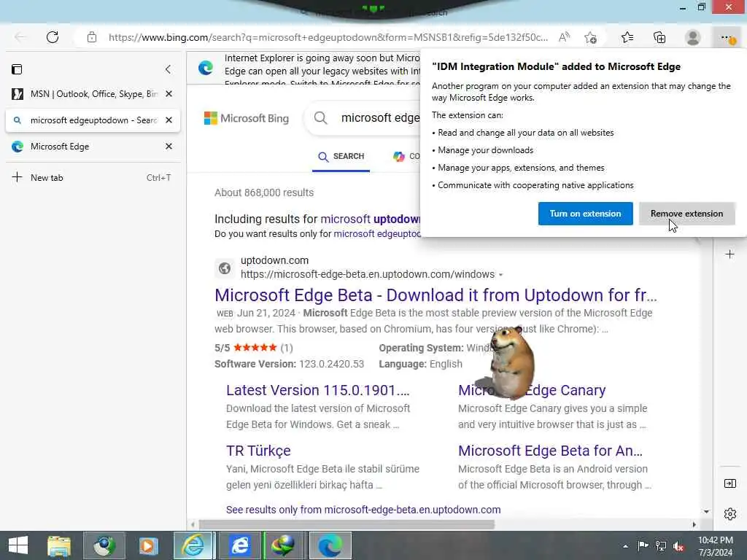Open Microsoft Edge Beta Uptodown result link
This screenshot has width=747, height=560.
tap(436, 295)
